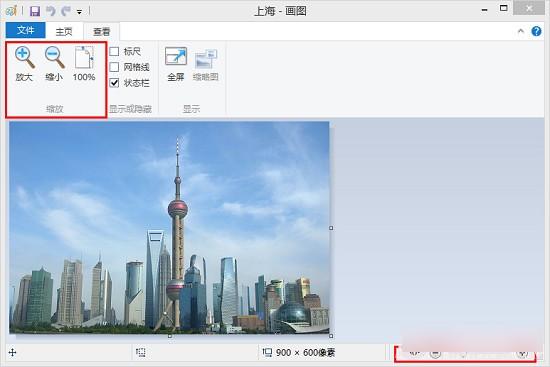The width and height of the screenshot is (550, 367).
Task: Click the cursor position icon in status bar
Action: point(13,352)
